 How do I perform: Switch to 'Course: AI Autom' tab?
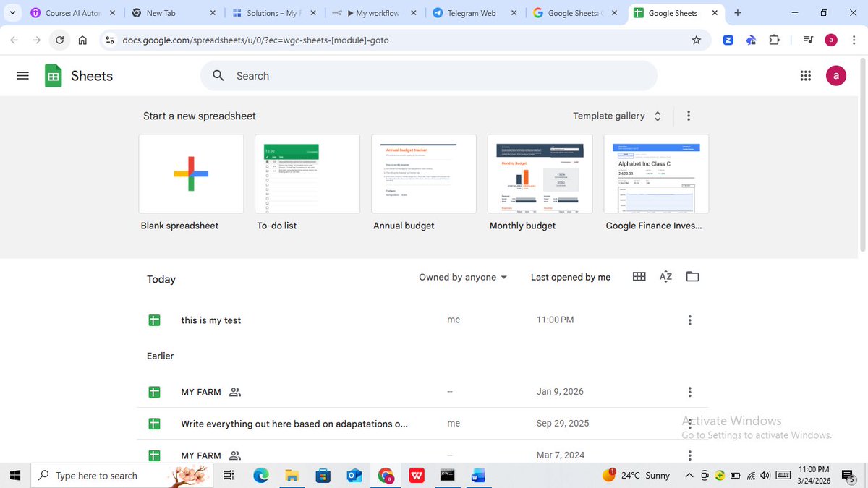(x=75, y=13)
